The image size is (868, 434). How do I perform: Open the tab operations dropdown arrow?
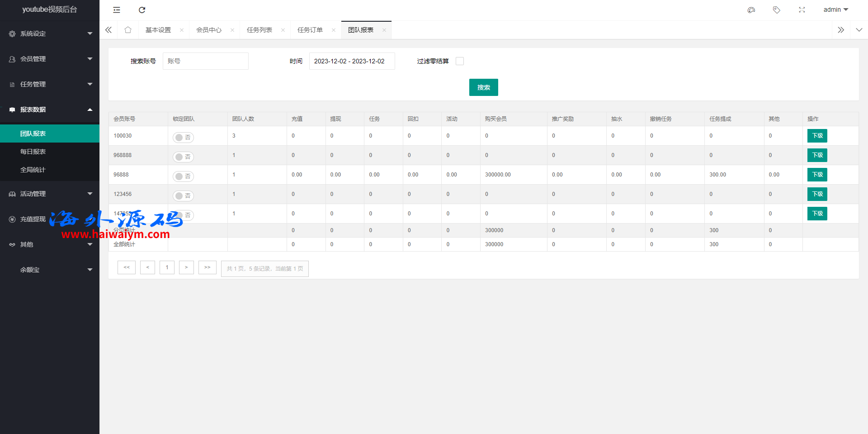[x=859, y=30]
